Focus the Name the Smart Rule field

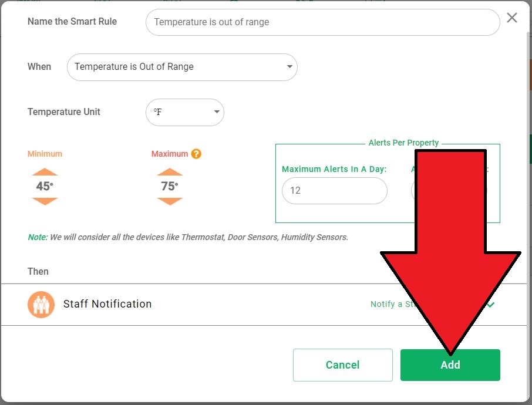[x=322, y=22]
